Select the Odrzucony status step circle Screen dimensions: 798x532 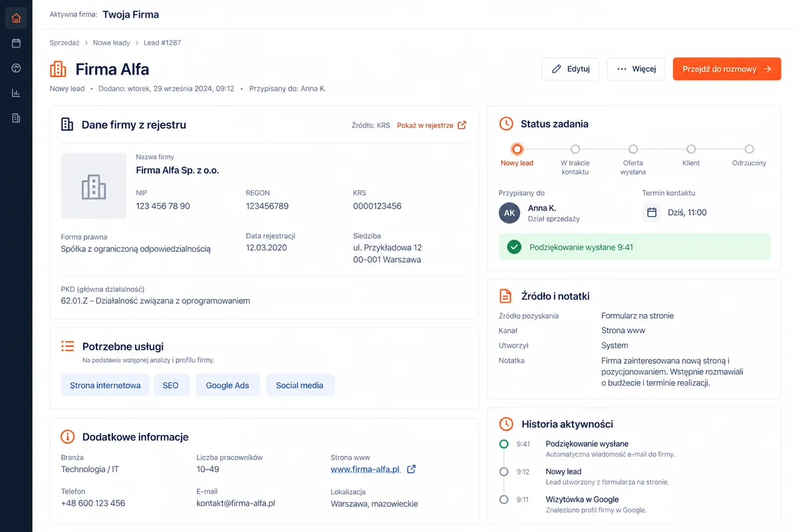[749, 149]
